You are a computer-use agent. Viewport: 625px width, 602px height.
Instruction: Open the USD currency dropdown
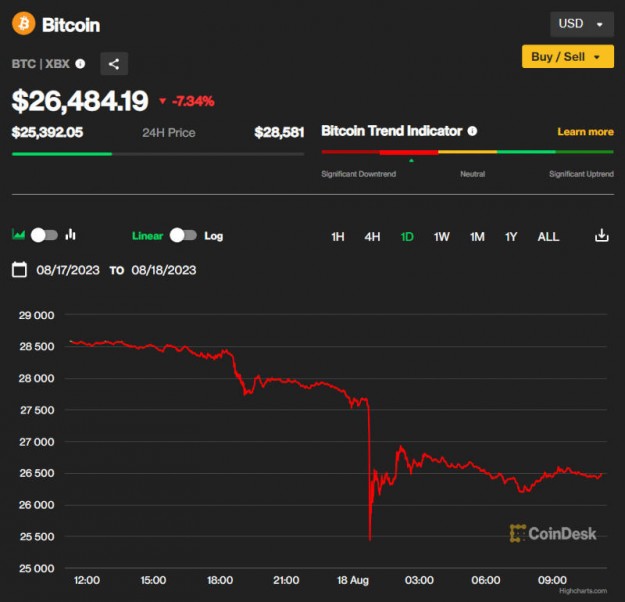click(581, 24)
